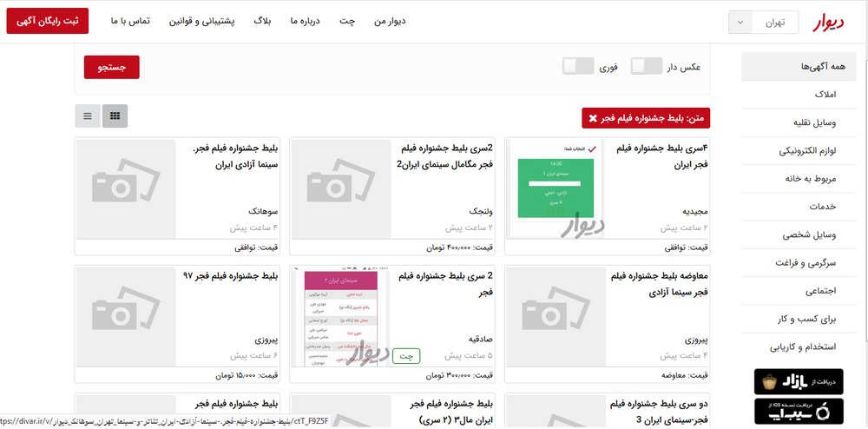This screenshot has width=868, height=429.
Task: Select استخدام و کاریابی category
Action: (799, 347)
